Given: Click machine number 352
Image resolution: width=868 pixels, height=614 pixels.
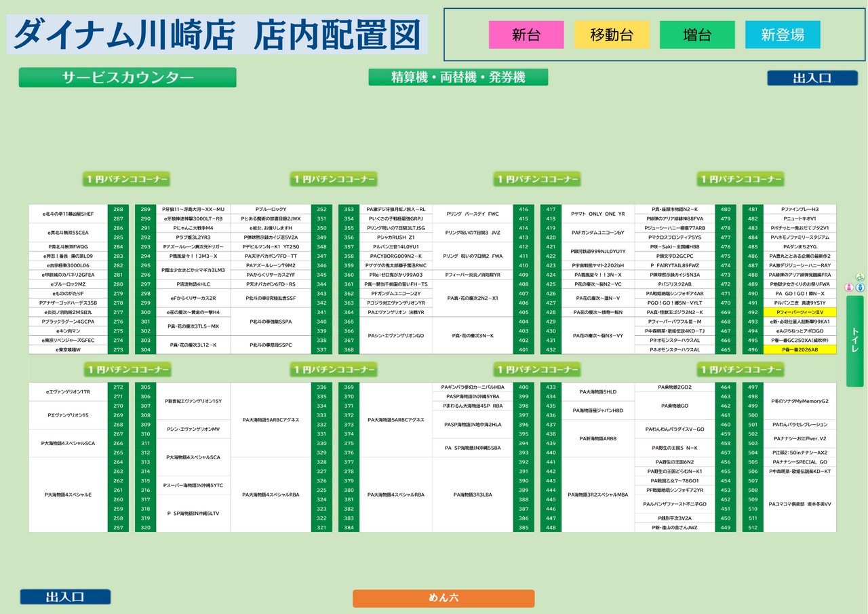Looking at the screenshot, I should pos(321,209).
